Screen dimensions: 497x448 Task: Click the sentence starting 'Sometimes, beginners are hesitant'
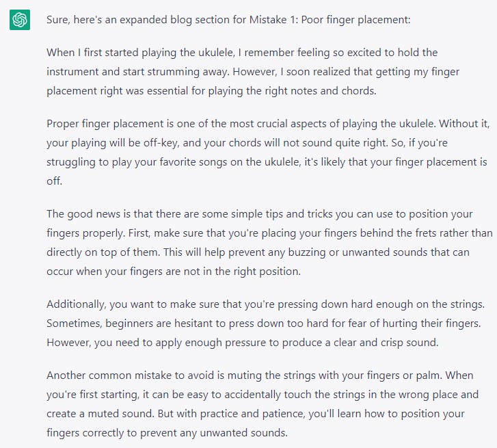264,324
